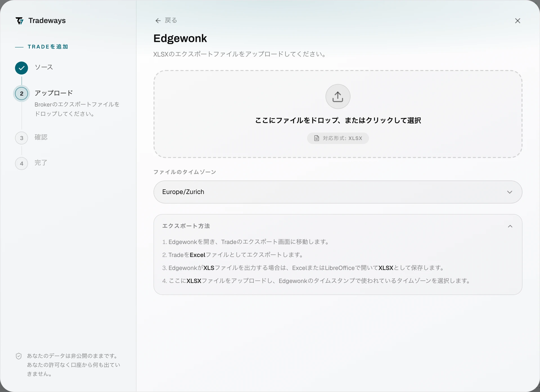The image size is (540, 392).
Task: Click instruction step 2 mentioning Excel
Action: pos(233,255)
